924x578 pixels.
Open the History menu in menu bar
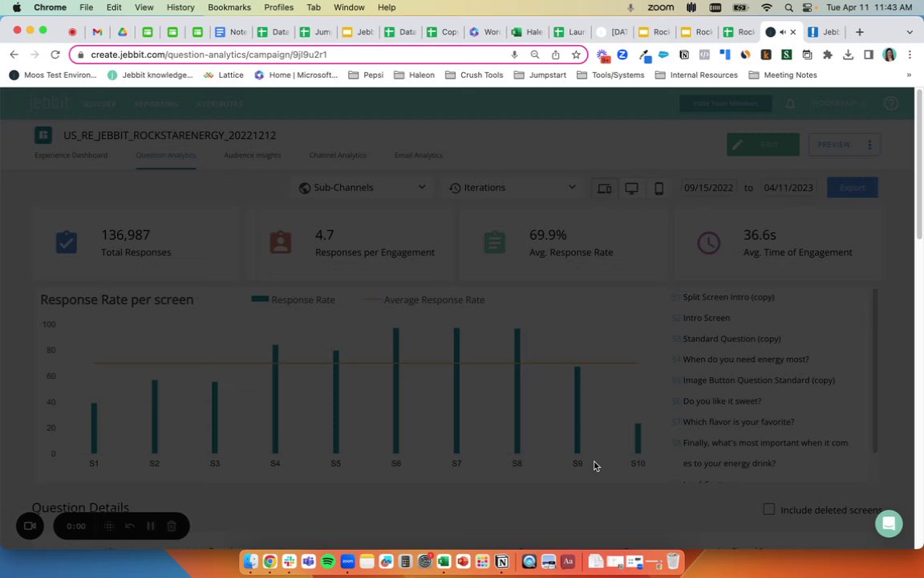coord(180,7)
